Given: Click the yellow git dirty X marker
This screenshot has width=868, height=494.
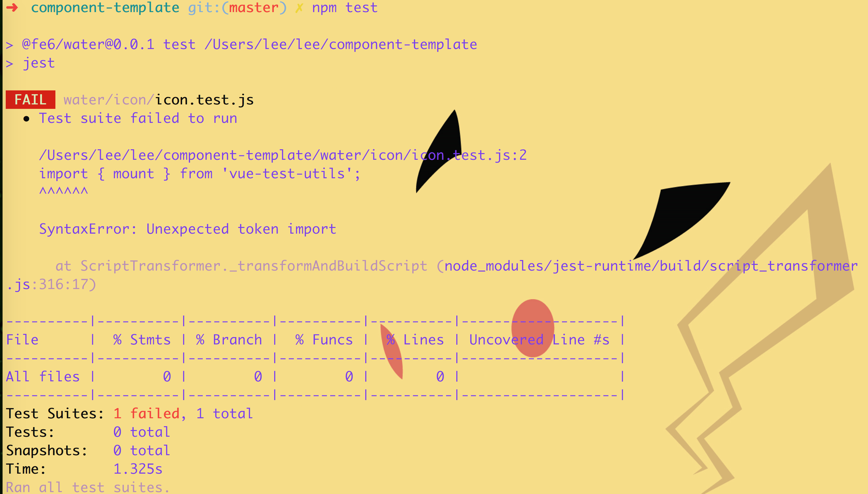Looking at the screenshot, I should click(x=299, y=7).
